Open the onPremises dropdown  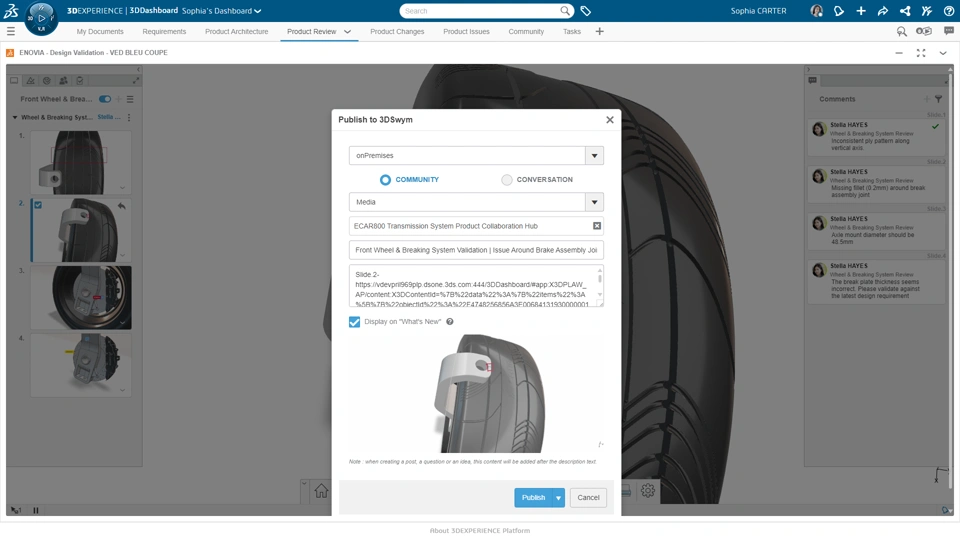point(594,156)
